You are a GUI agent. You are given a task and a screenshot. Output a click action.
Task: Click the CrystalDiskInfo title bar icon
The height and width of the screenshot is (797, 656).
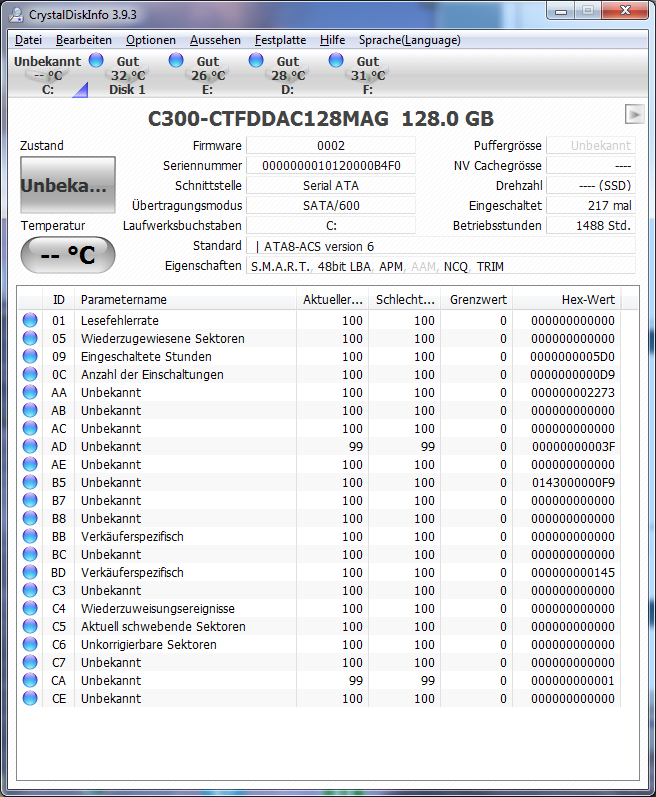pos(16,14)
